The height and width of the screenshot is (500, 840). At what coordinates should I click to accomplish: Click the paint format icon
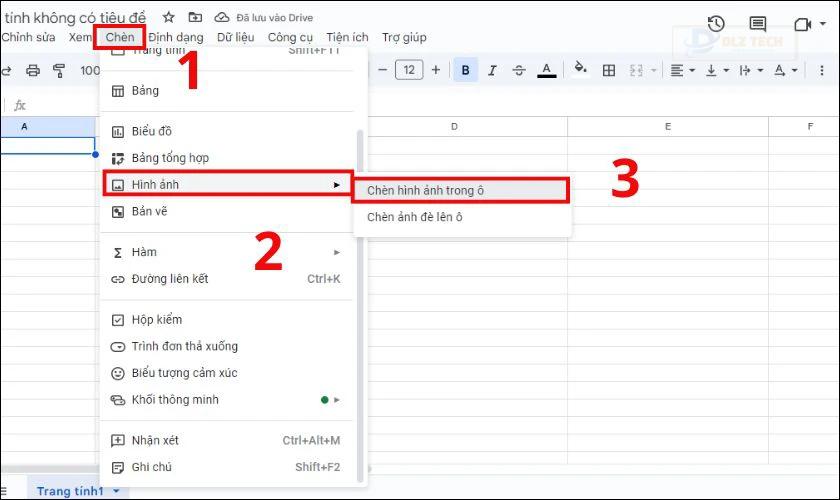click(x=59, y=70)
